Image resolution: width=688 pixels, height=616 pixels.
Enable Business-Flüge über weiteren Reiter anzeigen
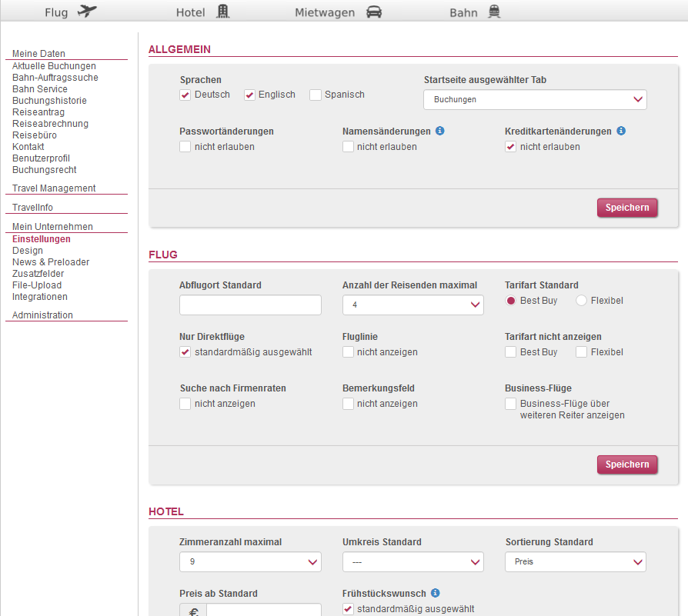510,403
